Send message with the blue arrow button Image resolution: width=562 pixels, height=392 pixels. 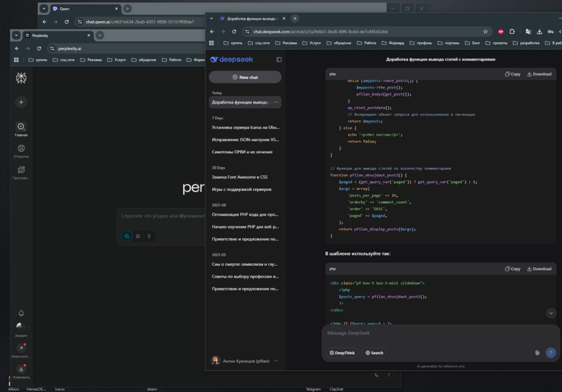[x=551, y=353]
